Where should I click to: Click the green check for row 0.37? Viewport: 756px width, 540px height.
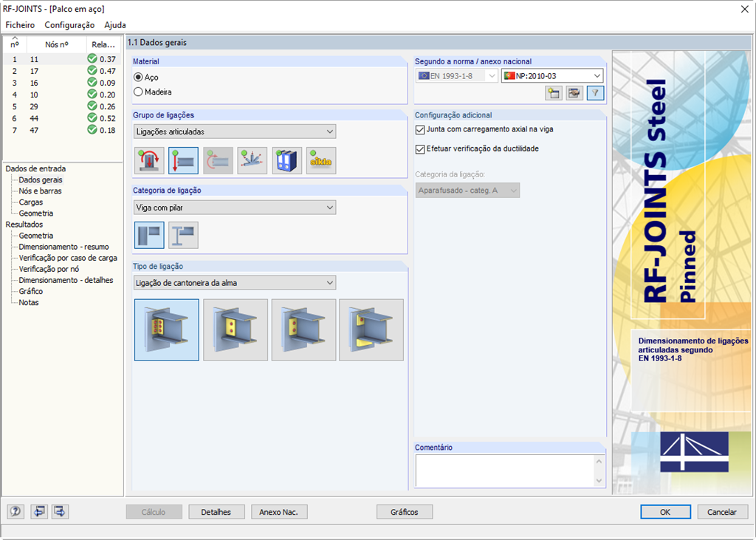click(92, 59)
